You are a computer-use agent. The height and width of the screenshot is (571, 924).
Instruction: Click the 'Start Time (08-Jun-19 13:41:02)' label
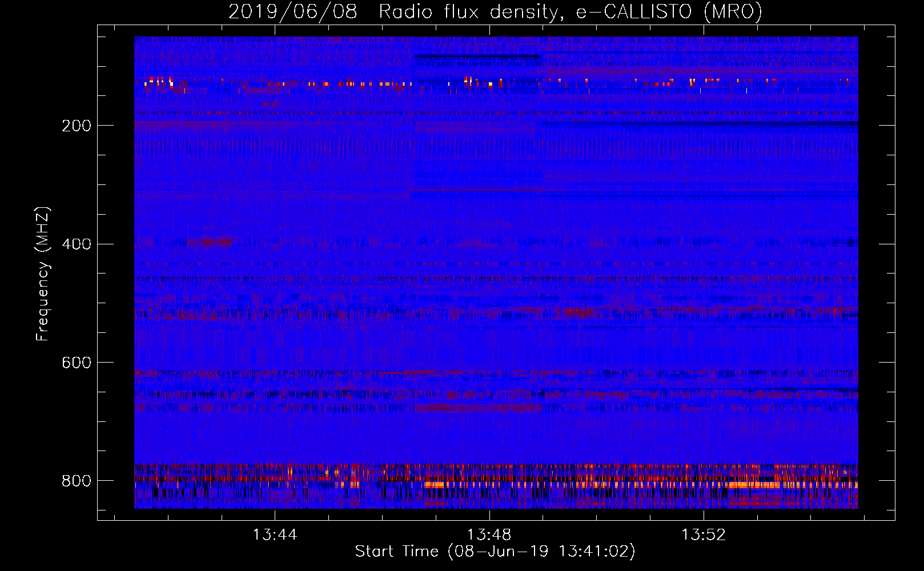coord(495,552)
